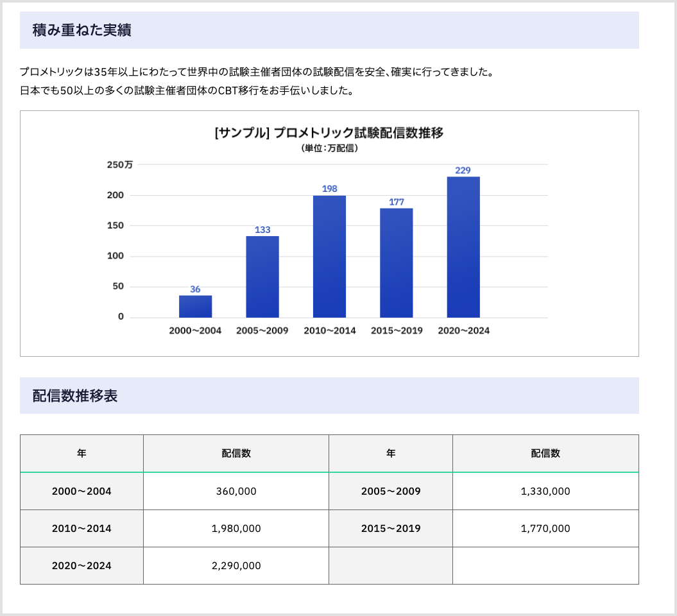
Task: Click the table cell 1,330,000
Action: [545, 492]
